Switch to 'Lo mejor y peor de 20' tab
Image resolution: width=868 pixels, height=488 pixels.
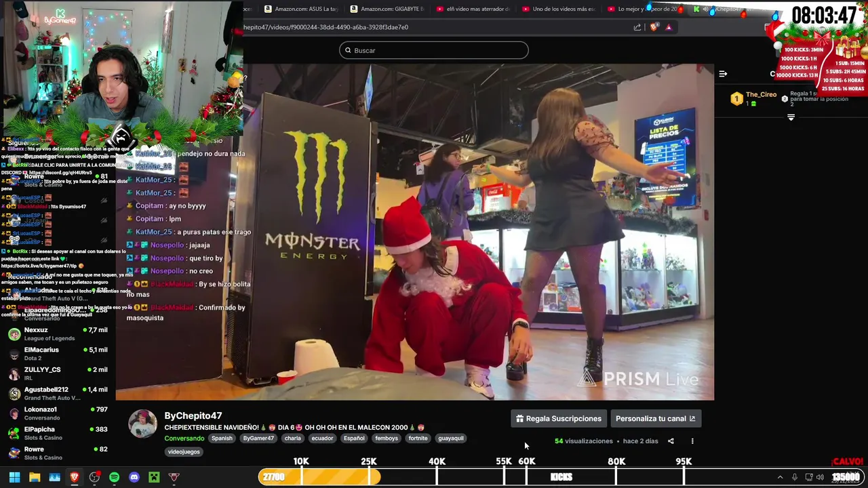[x=644, y=9]
